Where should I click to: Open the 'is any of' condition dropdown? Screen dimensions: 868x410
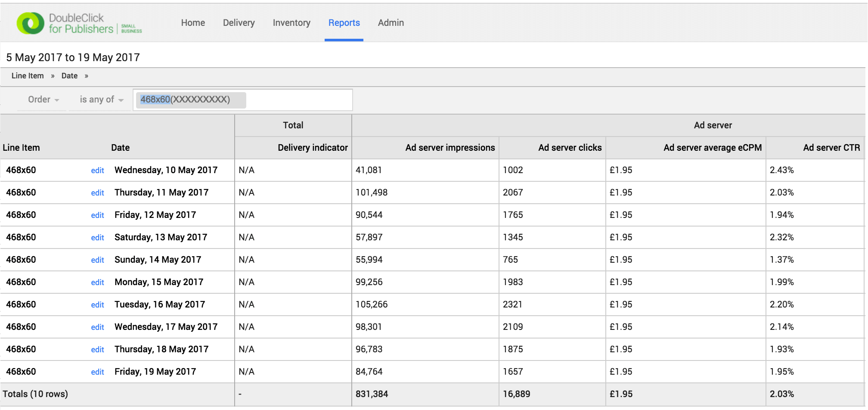click(102, 99)
